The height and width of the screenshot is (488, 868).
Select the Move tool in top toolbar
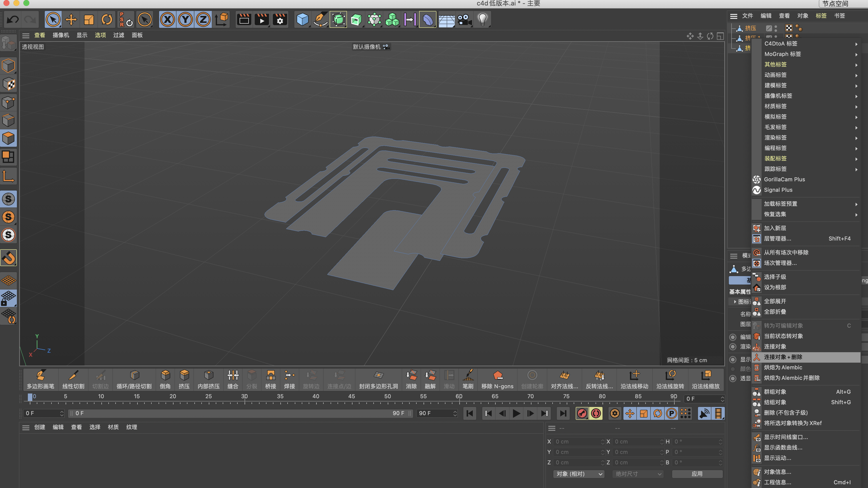(71, 20)
